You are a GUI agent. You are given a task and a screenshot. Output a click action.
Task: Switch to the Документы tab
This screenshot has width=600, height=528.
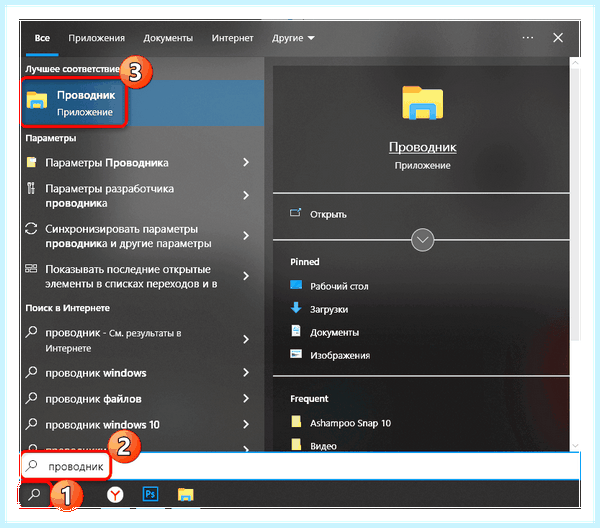click(x=168, y=38)
